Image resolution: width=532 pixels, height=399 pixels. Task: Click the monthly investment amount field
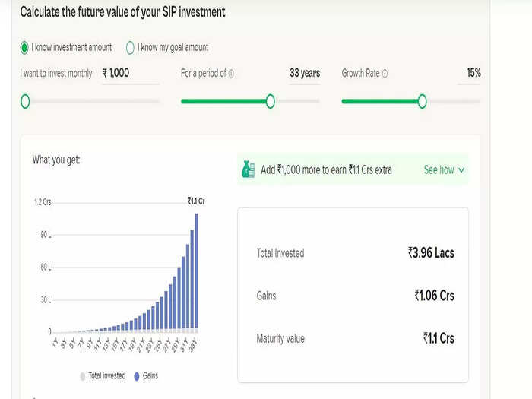131,73
